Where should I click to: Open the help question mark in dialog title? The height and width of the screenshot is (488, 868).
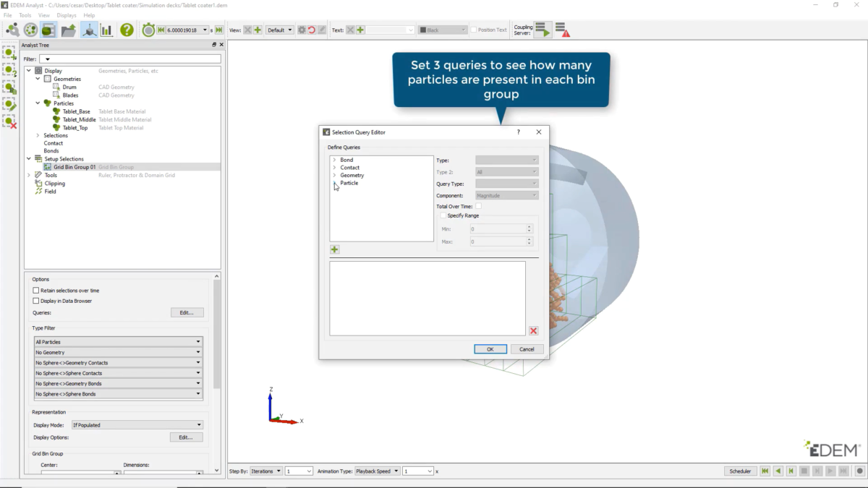[x=518, y=132]
